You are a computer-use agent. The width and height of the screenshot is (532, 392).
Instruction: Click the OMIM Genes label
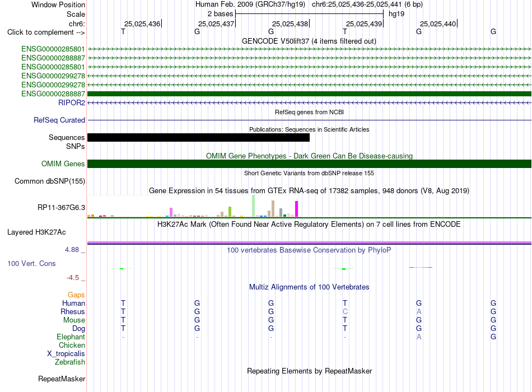pos(63,164)
